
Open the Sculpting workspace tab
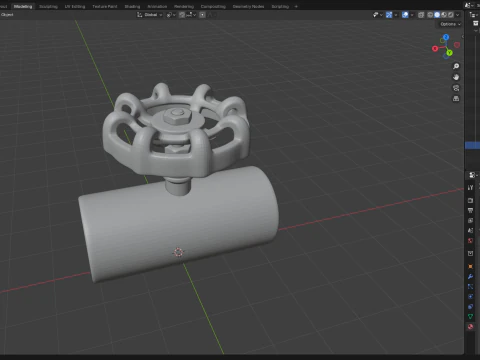click(48, 6)
